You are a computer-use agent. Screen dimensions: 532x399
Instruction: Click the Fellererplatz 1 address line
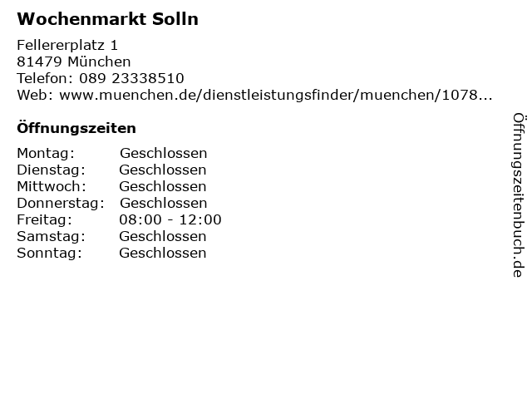click(67, 46)
